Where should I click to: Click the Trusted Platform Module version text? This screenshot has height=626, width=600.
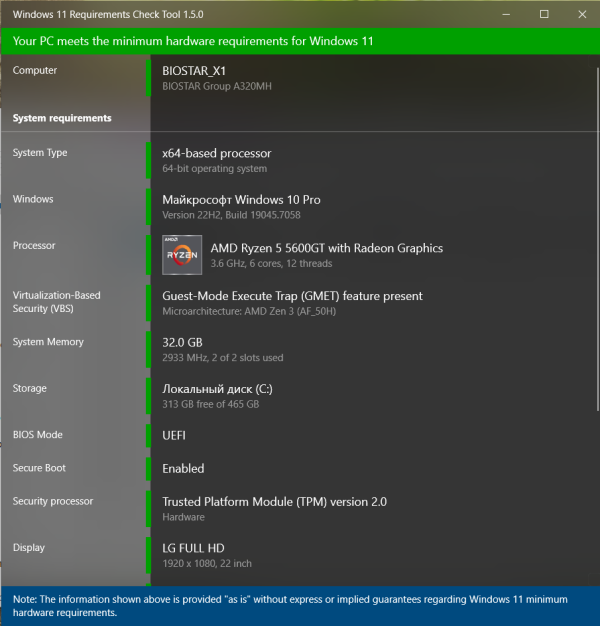click(x=274, y=502)
